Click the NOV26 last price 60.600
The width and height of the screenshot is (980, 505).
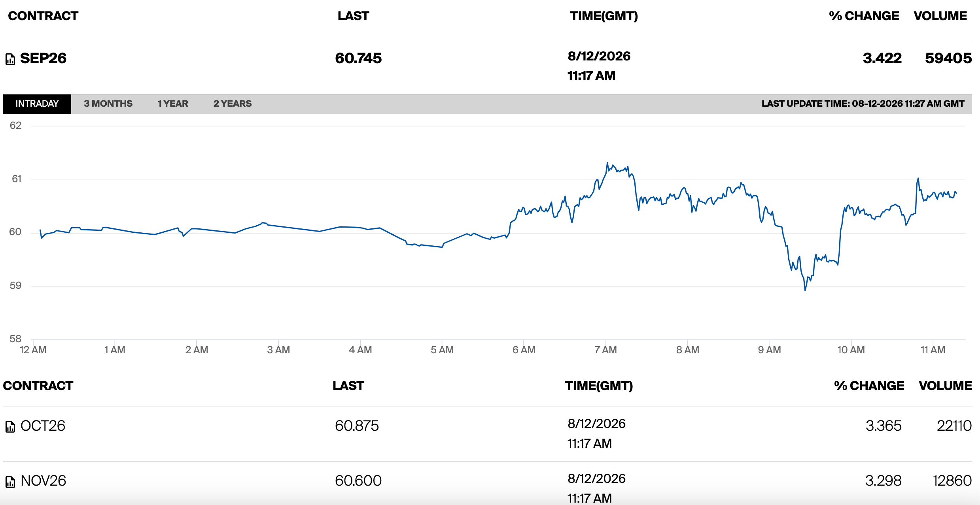pos(358,481)
